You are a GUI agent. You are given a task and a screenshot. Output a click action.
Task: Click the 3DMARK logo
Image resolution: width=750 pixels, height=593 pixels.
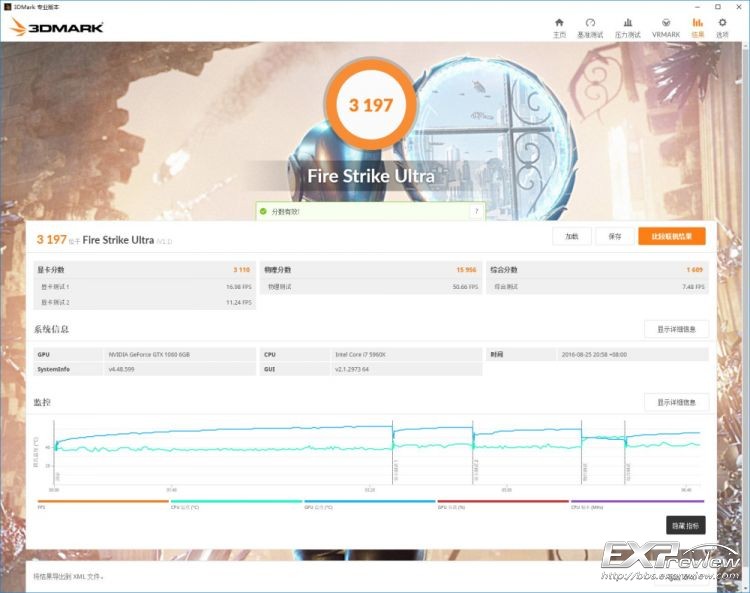[56, 27]
